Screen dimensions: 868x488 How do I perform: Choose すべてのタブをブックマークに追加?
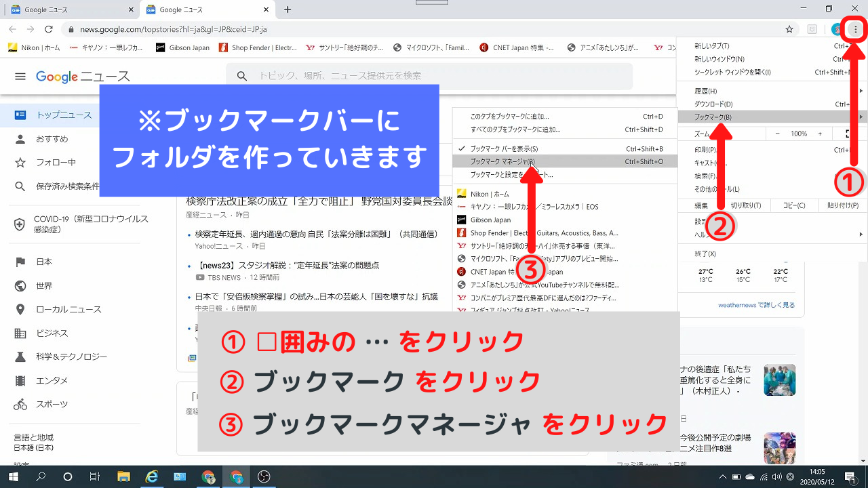click(565, 129)
